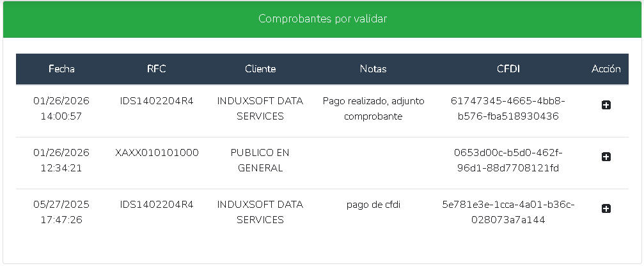
Task: Click the date 01/26/2026 12:34:21
Action: point(61,160)
